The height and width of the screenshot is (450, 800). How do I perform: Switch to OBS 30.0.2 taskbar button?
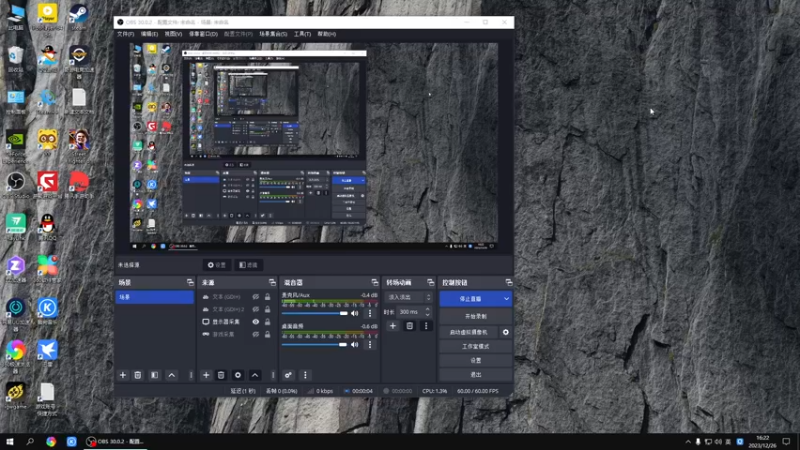(x=115, y=441)
